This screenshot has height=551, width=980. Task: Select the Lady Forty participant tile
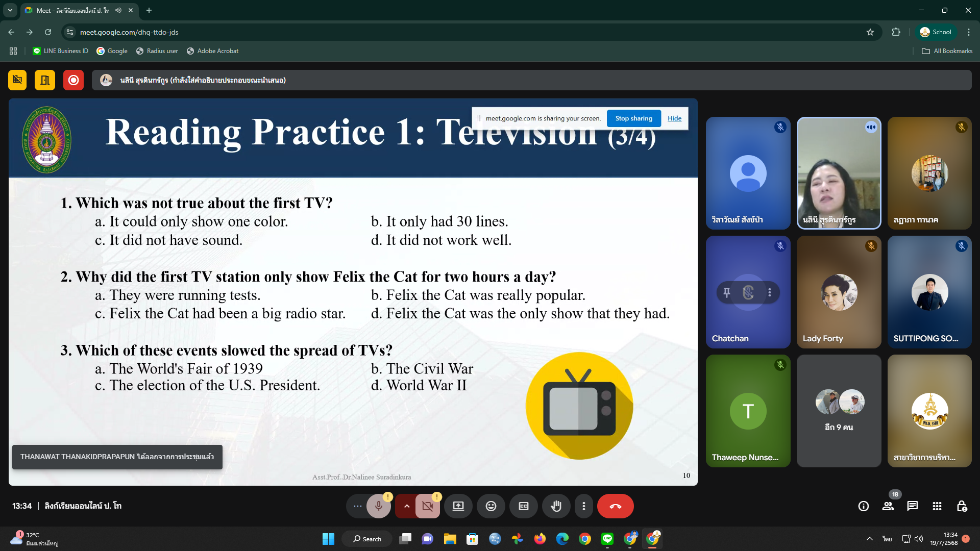pos(839,292)
